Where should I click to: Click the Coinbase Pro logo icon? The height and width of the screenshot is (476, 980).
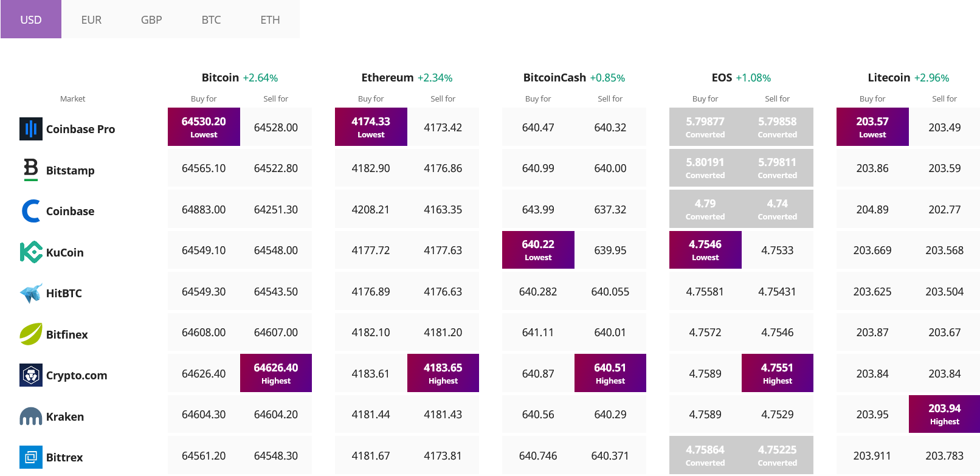[31, 129]
